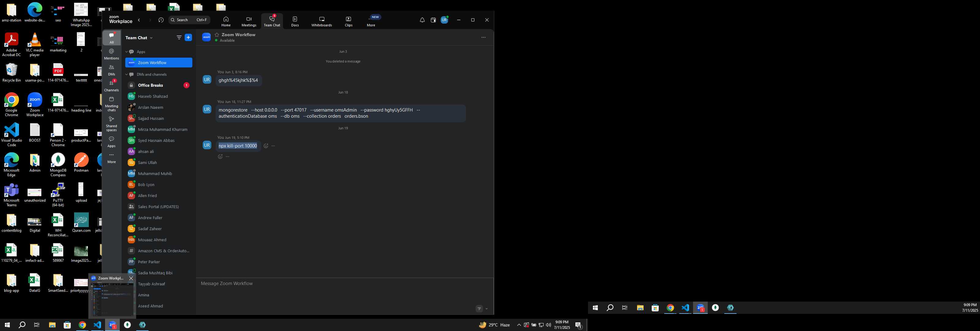This screenshot has width=980, height=331.
Task: Open chat with Peter Parker
Action: [x=159, y=262]
